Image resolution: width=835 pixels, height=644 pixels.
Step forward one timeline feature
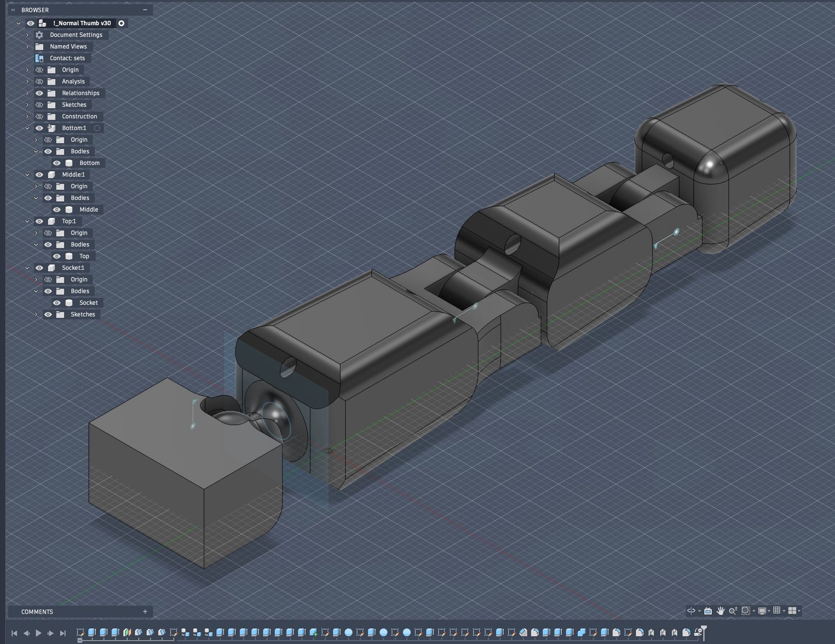[x=50, y=633]
